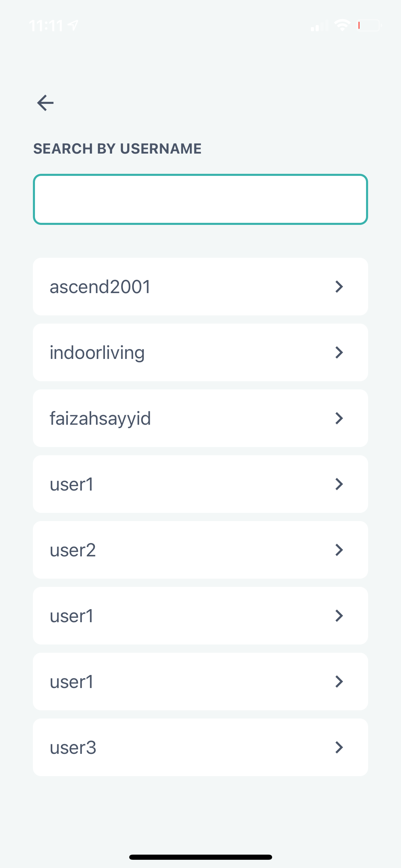
Task: Tap the Wi-Fi status icon
Action: 342,25
